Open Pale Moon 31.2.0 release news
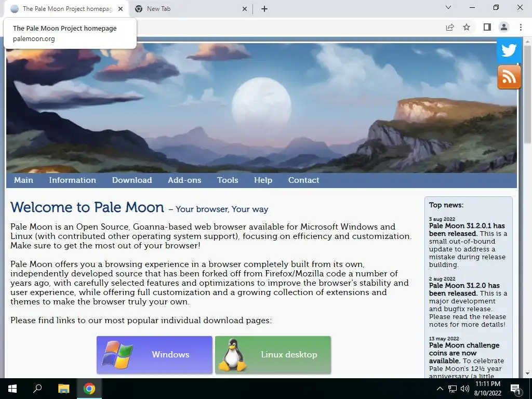 (x=464, y=289)
